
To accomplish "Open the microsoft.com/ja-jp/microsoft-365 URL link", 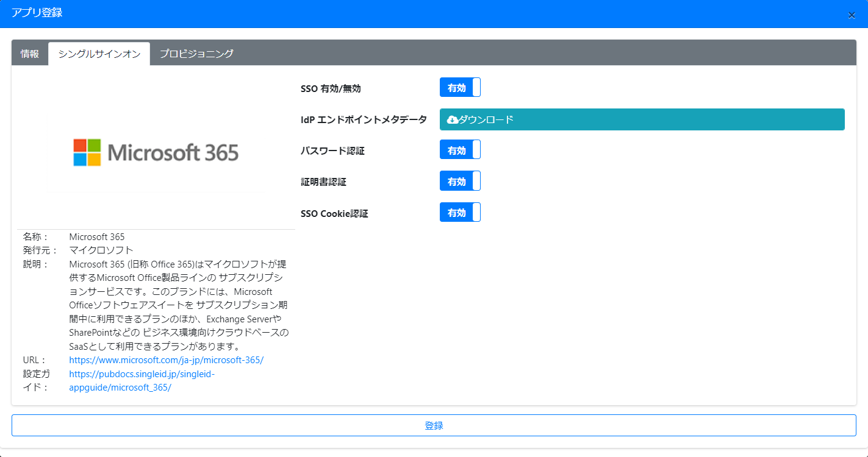I will click(x=167, y=360).
